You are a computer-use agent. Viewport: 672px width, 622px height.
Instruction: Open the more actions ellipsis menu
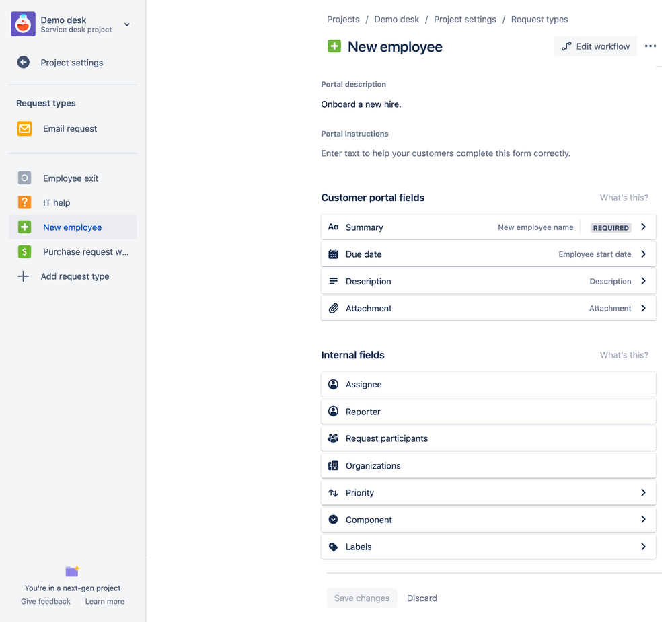(x=650, y=46)
